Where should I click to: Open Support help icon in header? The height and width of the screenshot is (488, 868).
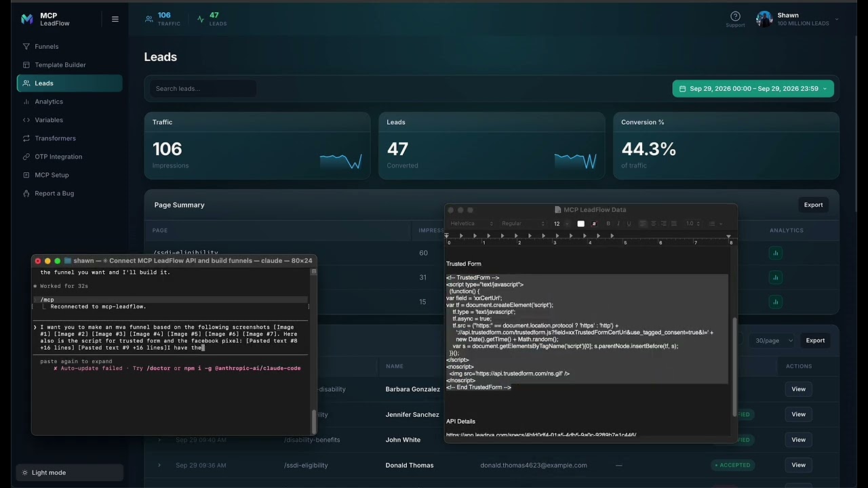click(735, 16)
